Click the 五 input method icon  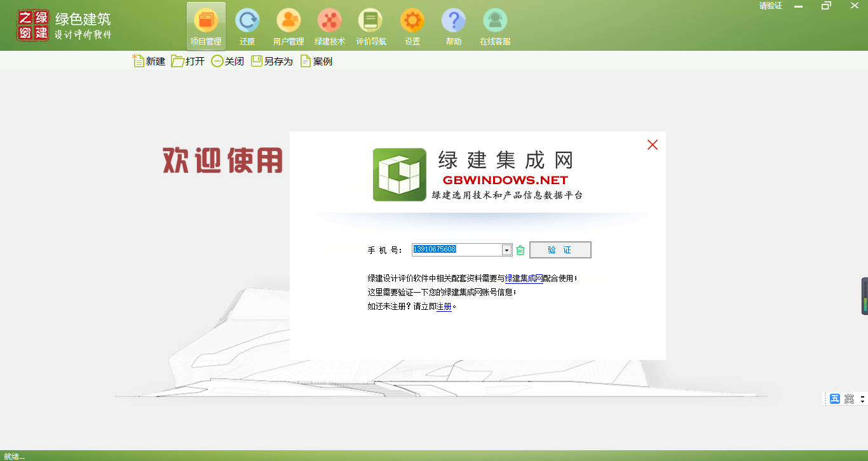835,399
